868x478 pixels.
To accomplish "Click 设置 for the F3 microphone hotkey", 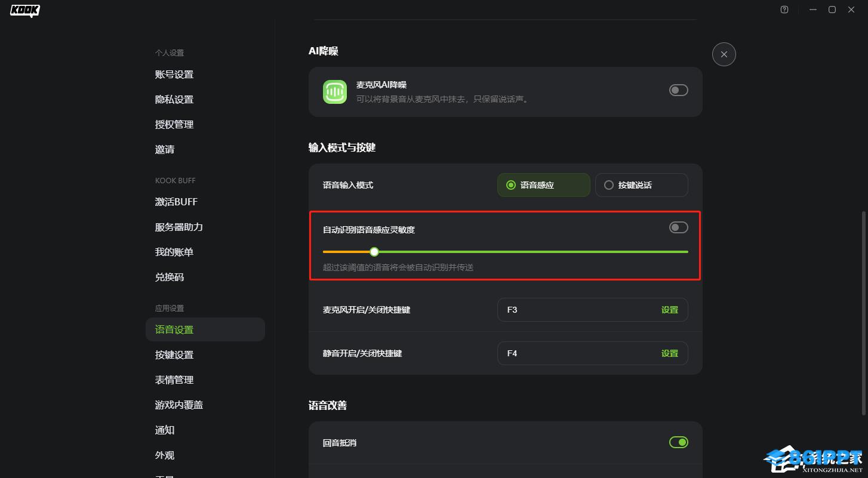I will click(669, 310).
